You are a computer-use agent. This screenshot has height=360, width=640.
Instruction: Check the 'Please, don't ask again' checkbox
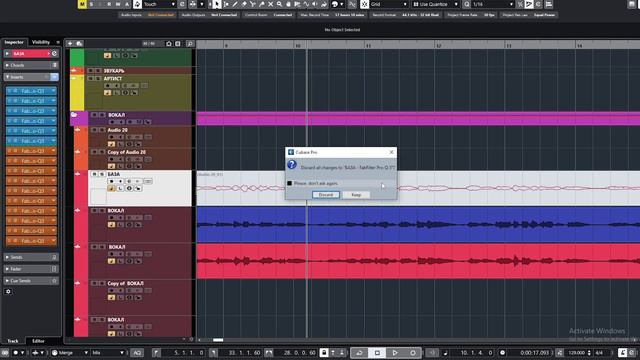(x=290, y=183)
